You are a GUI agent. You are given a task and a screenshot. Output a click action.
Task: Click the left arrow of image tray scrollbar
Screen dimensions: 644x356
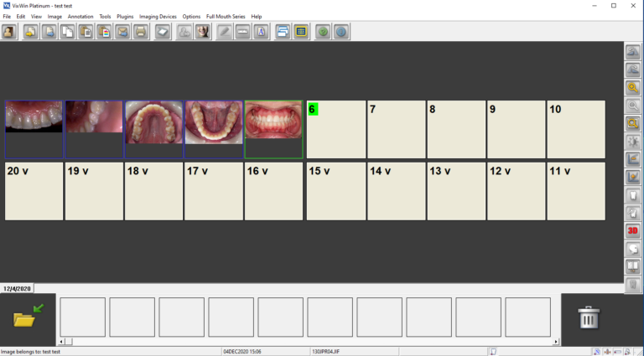[x=61, y=341]
